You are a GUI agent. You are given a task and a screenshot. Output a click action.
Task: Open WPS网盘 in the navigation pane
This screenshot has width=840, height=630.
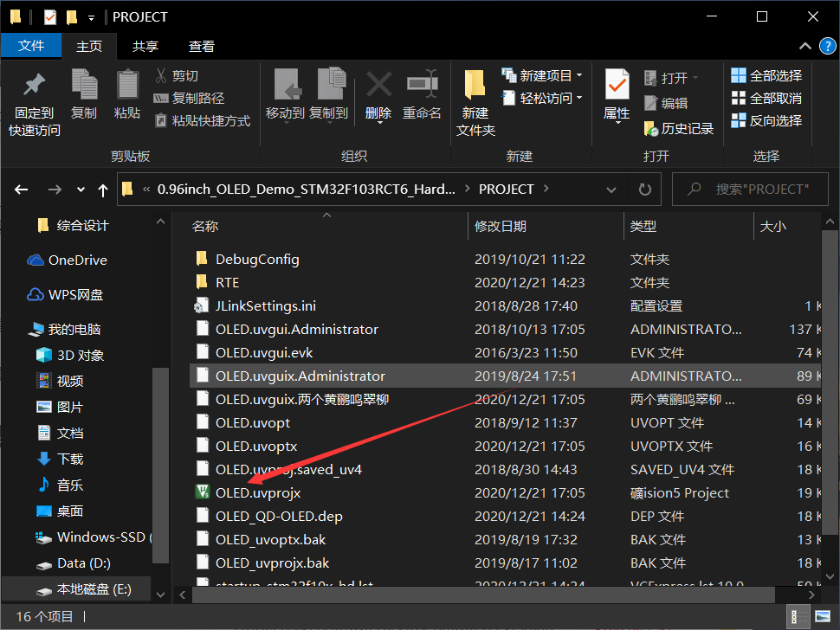65,295
